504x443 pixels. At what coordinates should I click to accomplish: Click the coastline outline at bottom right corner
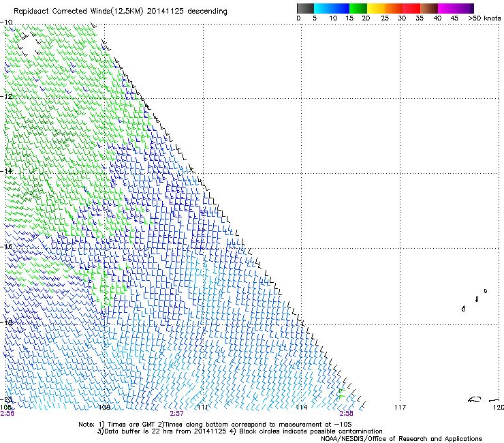(484, 399)
